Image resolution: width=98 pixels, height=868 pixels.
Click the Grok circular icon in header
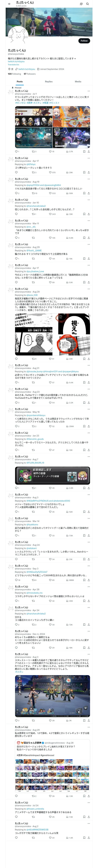[x=81, y=4]
